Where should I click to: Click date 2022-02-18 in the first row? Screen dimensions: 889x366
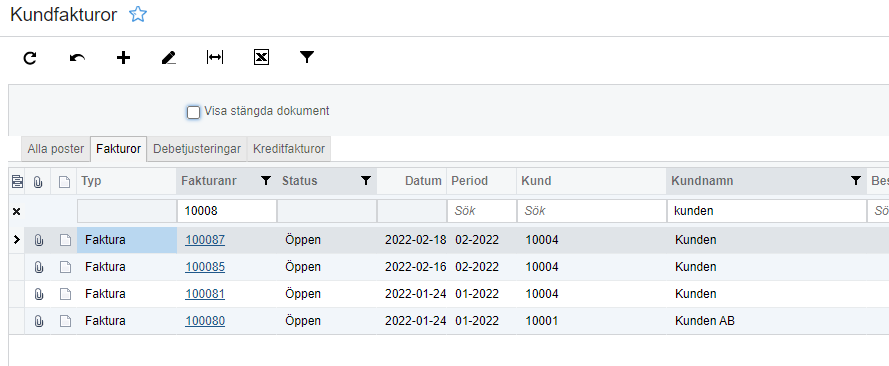pos(416,240)
